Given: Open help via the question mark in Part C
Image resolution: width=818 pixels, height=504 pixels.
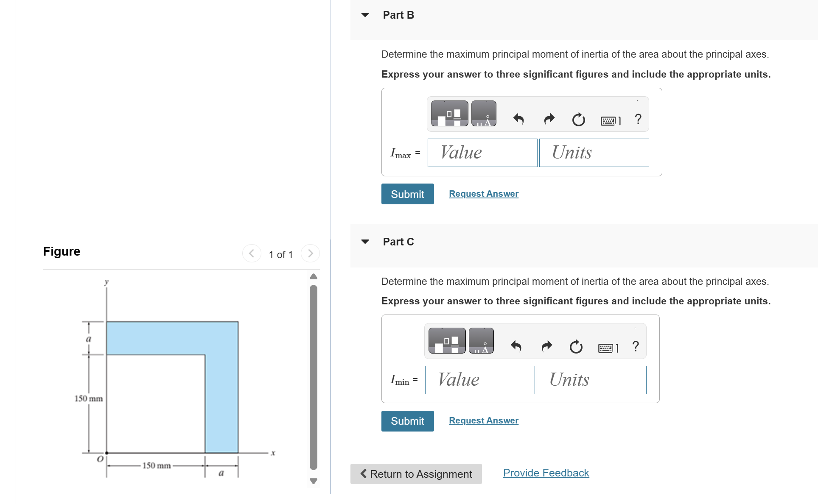Looking at the screenshot, I should 635,347.
